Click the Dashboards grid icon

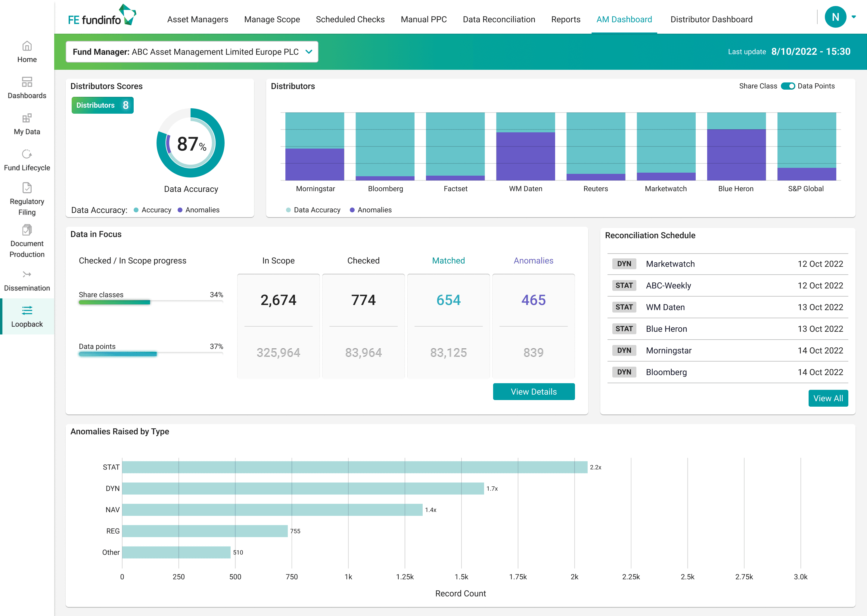point(26,82)
